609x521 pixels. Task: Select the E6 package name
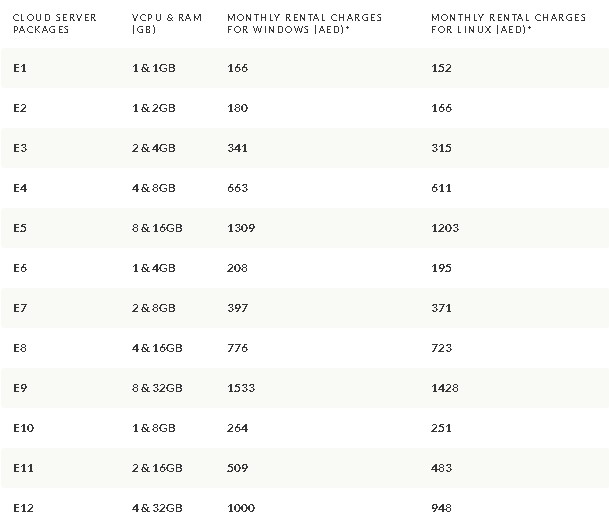[20, 268]
